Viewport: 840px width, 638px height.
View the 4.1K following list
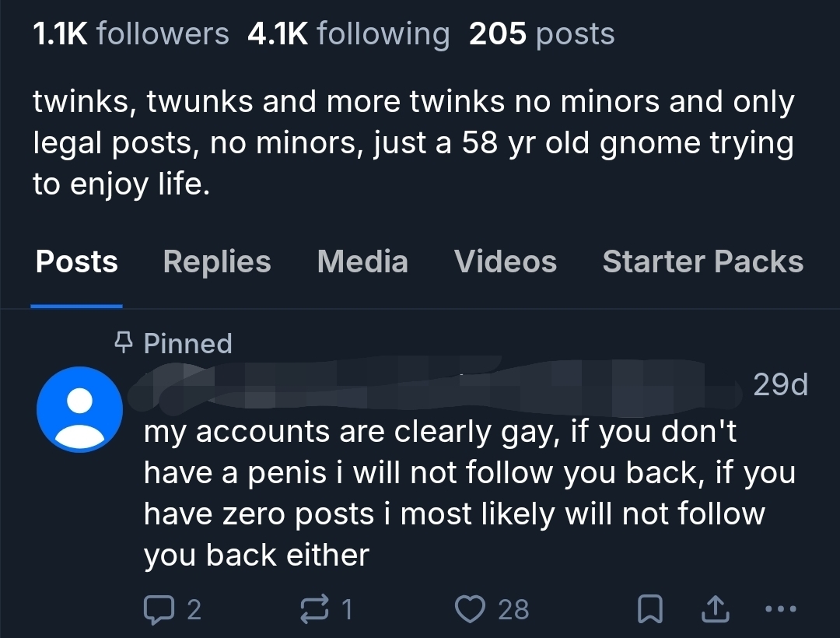[x=348, y=33]
